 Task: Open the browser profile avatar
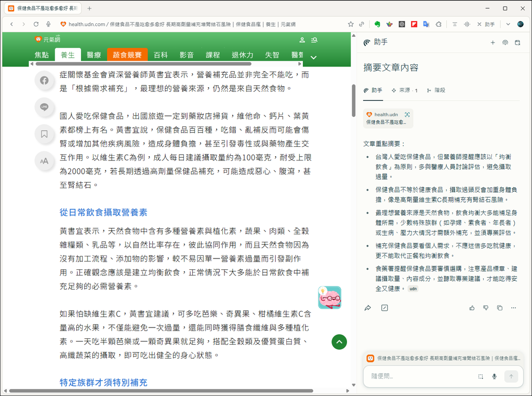pos(521,24)
